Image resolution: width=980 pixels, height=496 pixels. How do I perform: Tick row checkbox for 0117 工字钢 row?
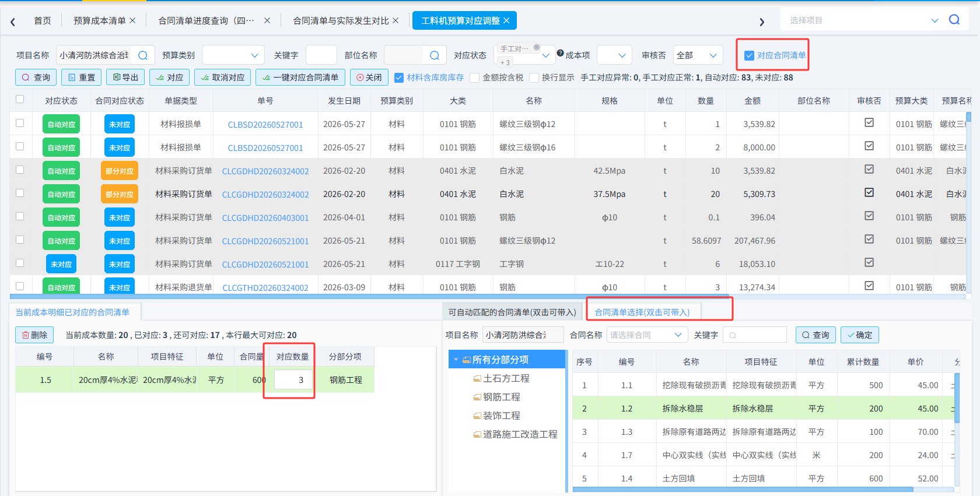[x=20, y=263]
